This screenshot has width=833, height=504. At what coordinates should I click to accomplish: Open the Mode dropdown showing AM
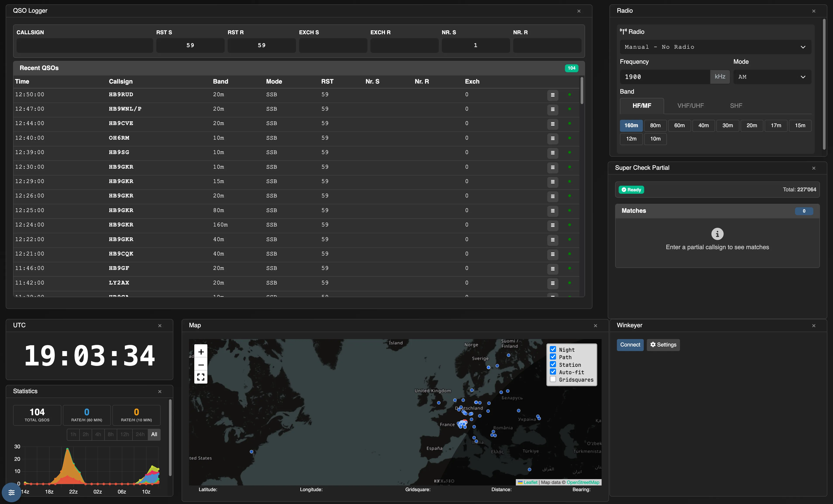(x=772, y=77)
